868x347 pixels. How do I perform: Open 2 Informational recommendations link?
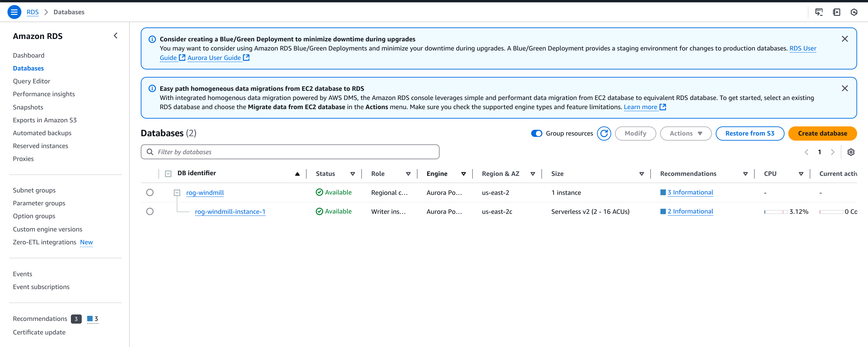tap(690, 211)
